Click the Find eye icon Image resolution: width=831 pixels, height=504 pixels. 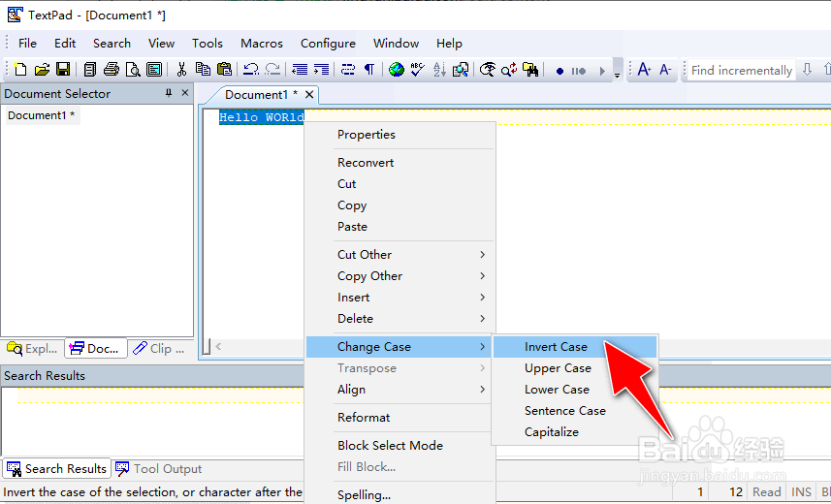coord(488,70)
